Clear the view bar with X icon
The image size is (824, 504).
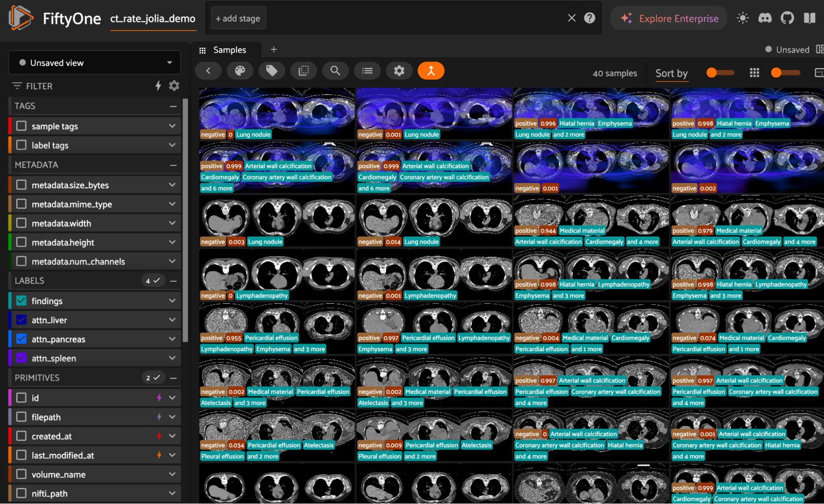[x=572, y=18]
